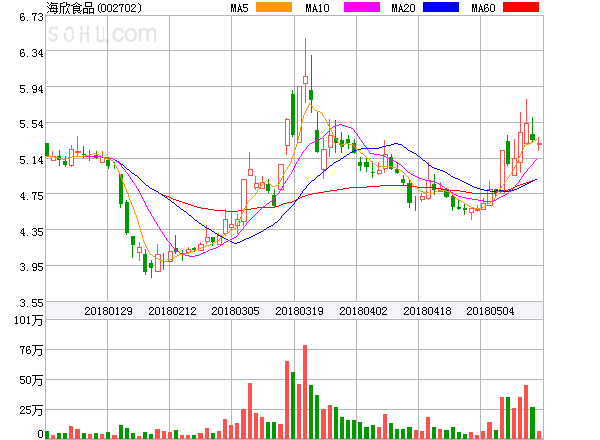Viewport: 600px width, 440px height.
Task: Click the MA60 legend label
Action: pyautogui.click(x=483, y=8)
